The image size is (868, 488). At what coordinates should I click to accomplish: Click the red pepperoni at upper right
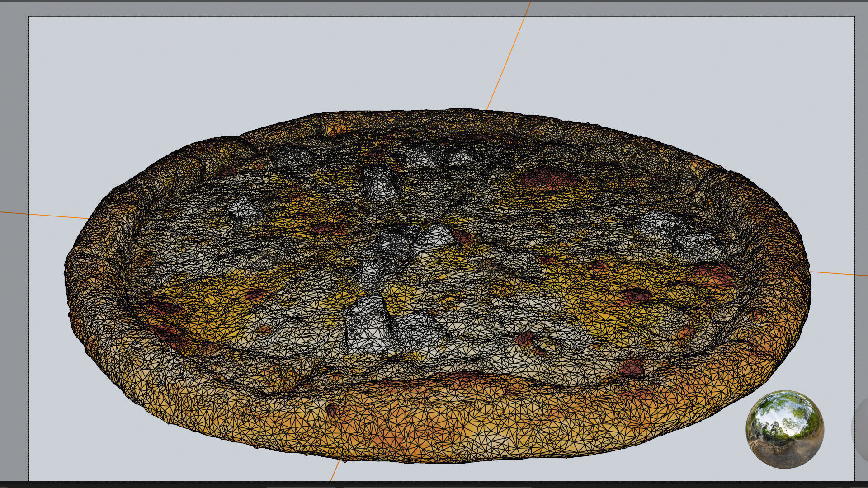tap(548, 178)
